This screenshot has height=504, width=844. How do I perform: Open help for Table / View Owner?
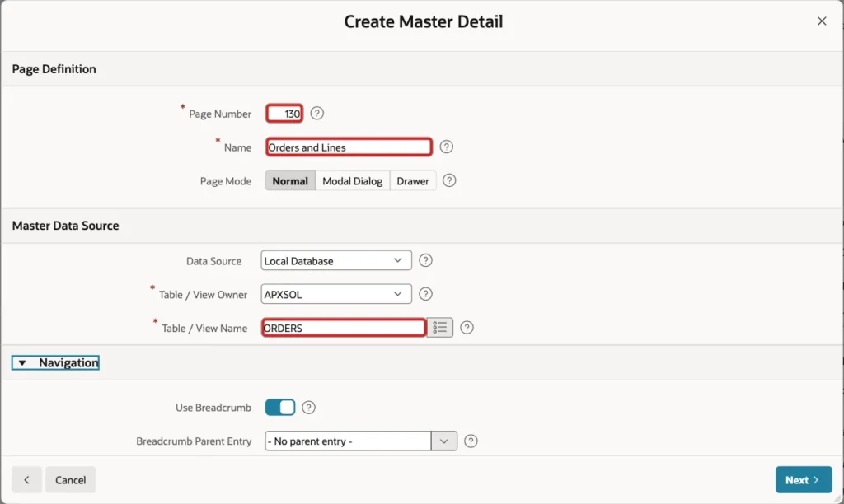pyautogui.click(x=426, y=294)
